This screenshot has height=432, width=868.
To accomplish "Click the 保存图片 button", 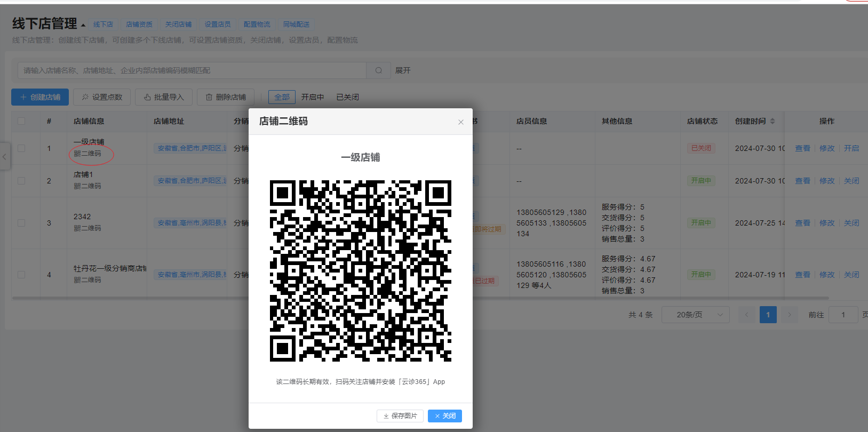I will (400, 416).
